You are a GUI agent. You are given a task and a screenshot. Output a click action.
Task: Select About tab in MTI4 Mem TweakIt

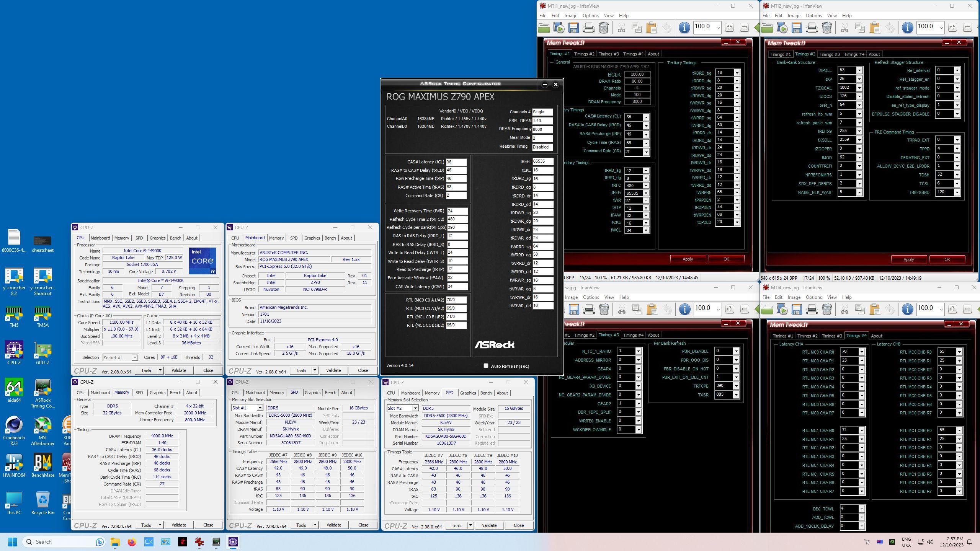pos(877,336)
